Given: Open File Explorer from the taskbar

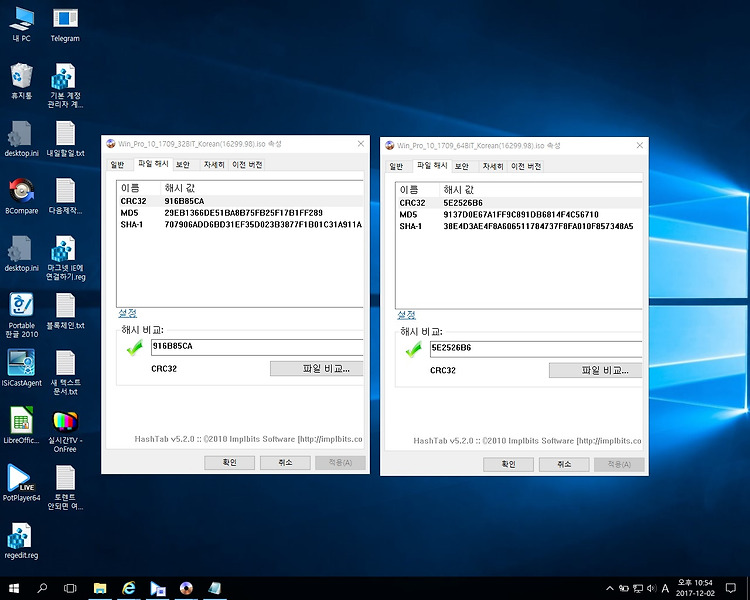Looking at the screenshot, I should point(100,588).
